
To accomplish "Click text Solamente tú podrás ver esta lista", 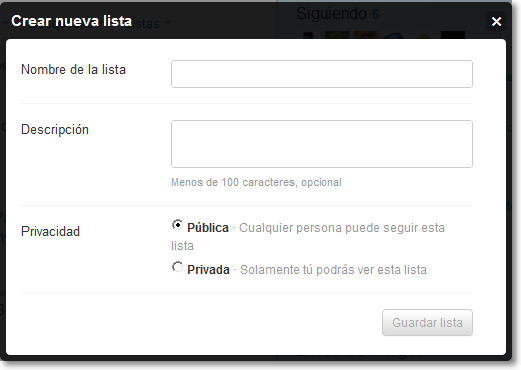I will pos(333,270).
